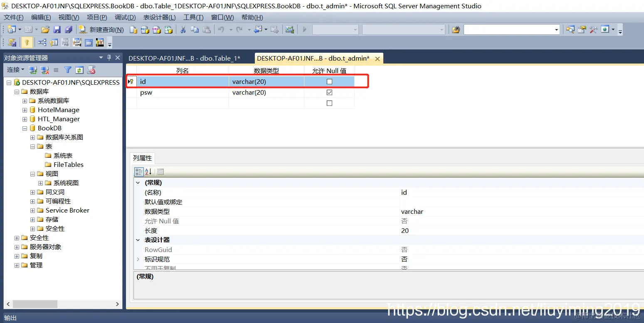Click the Save All icon
Viewport: 644px width, 323px height.
69,29
